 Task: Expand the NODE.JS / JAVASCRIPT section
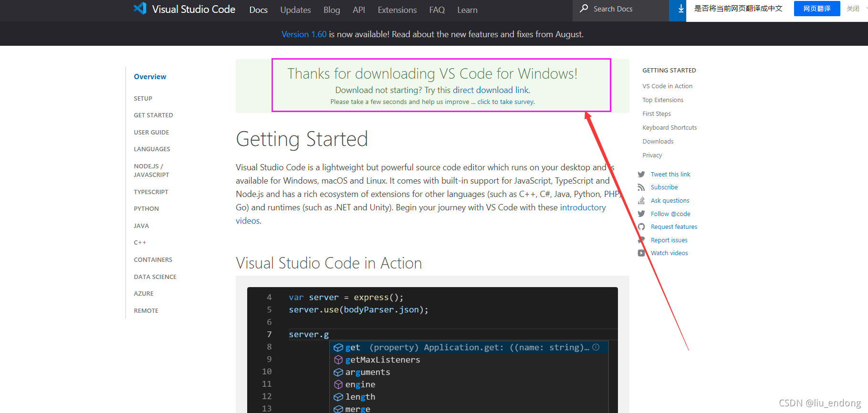pos(151,171)
